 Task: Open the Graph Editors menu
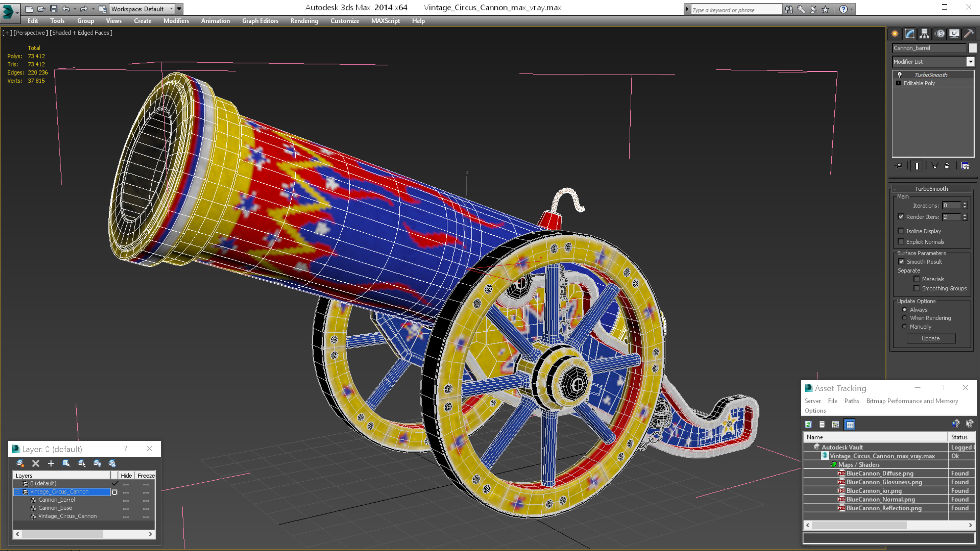[x=260, y=21]
